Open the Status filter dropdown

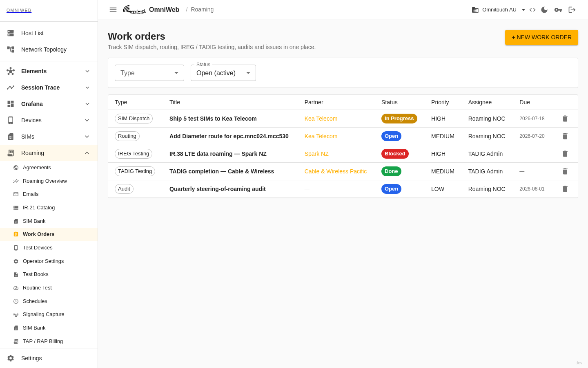tap(223, 73)
